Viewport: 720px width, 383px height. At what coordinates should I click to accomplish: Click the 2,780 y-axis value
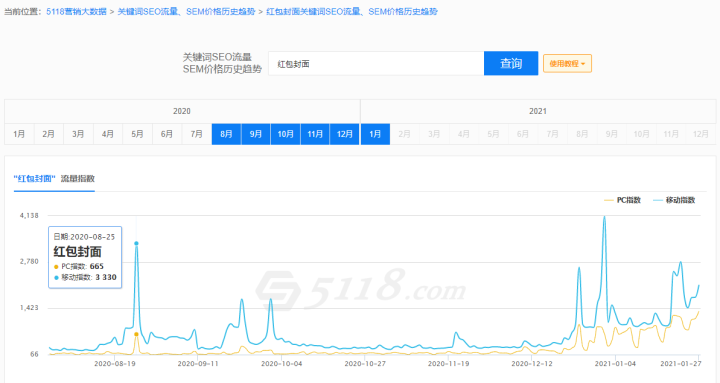[x=29, y=261]
